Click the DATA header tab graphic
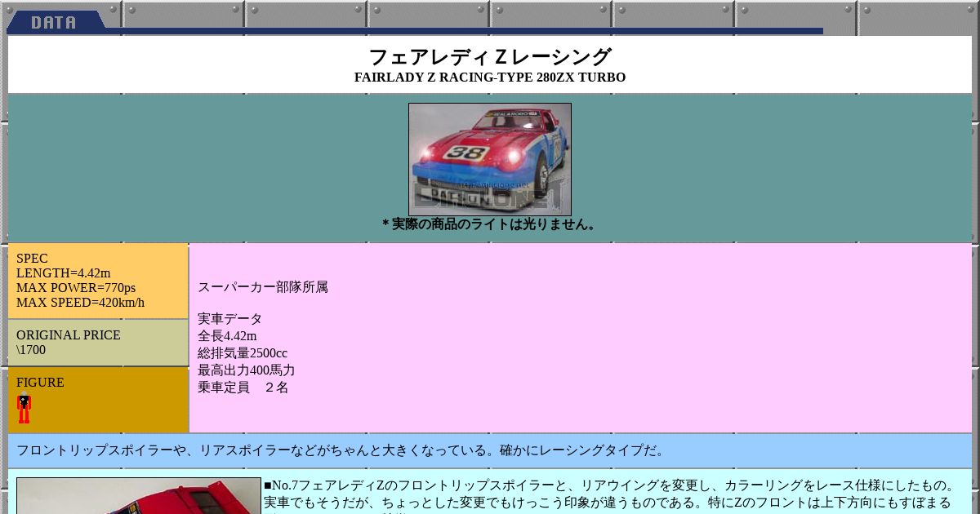The image size is (980, 514). pos(57,21)
